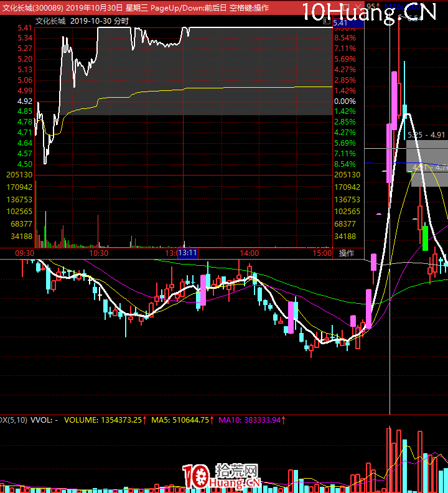This screenshot has height=493, width=448.
Task: Click the 09:30 label on the time axis
Action: pyautogui.click(x=24, y=253)
